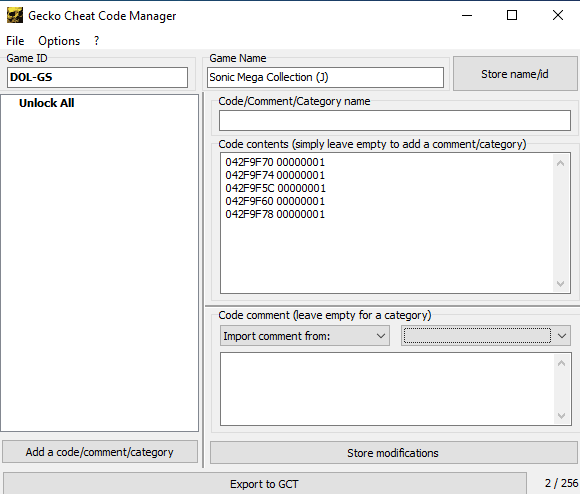Click the 2 / 256 code counter
This screenshot has width=580, height=494.
561,483
